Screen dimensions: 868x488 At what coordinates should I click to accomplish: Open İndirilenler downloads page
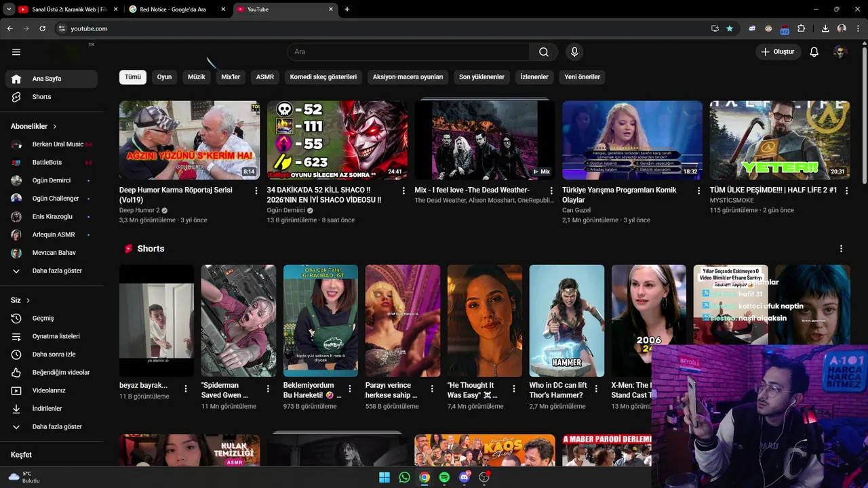tap(52, 409)
